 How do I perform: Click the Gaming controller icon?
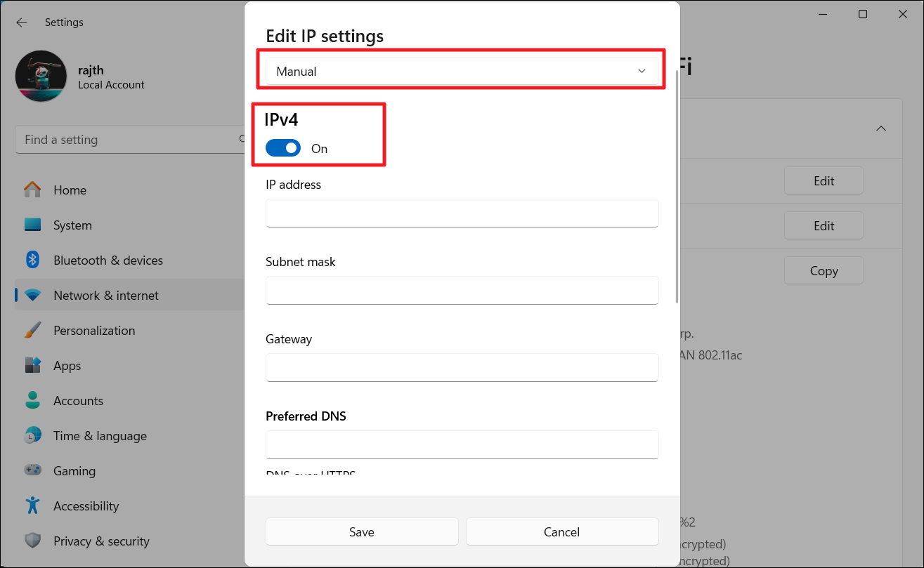(32, 470)
